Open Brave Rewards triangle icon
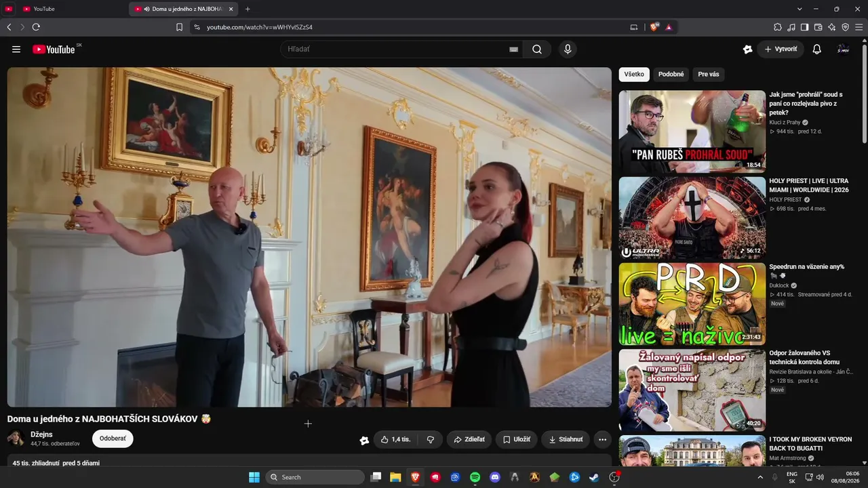This screenshot has width=868, height=488. pos(669,27)
